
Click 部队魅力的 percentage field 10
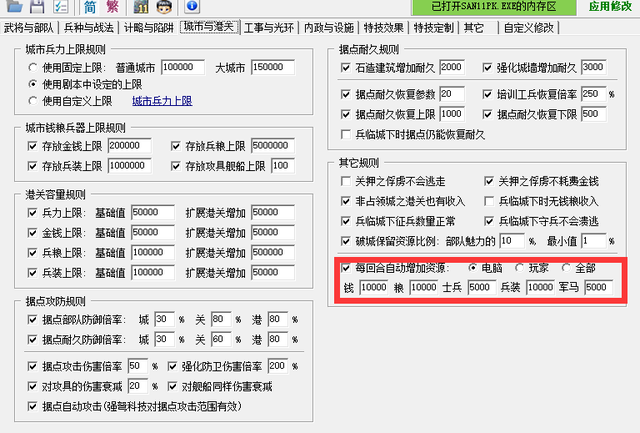[512, 241]
